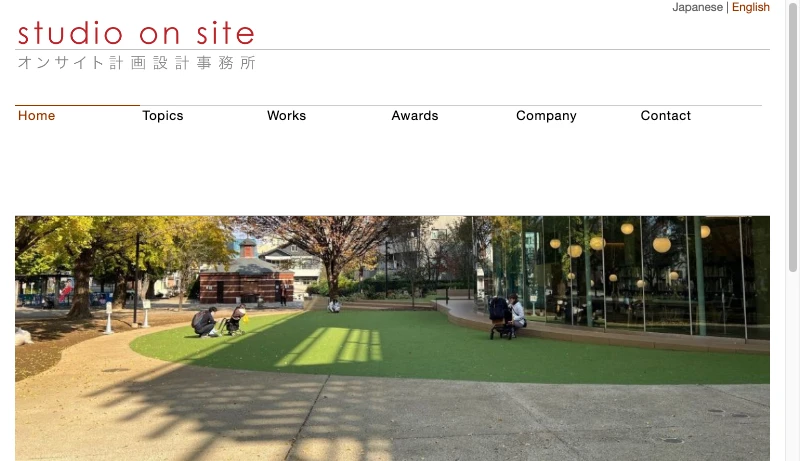
Task: Click the studio on site logo
Action: [136, 33]
